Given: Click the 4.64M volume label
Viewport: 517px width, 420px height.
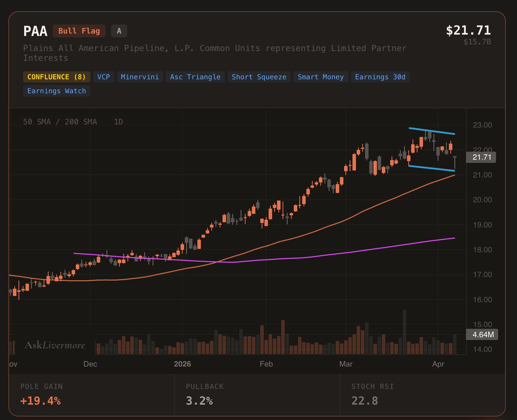Looking at the screenshot, I should tap(483, 334).
